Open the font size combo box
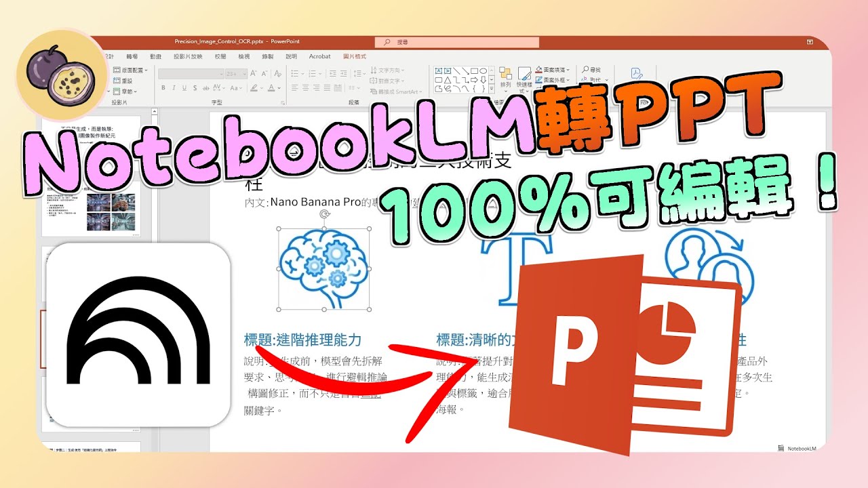The height and width of the screenshot is (488, 868). click(236, 74)
